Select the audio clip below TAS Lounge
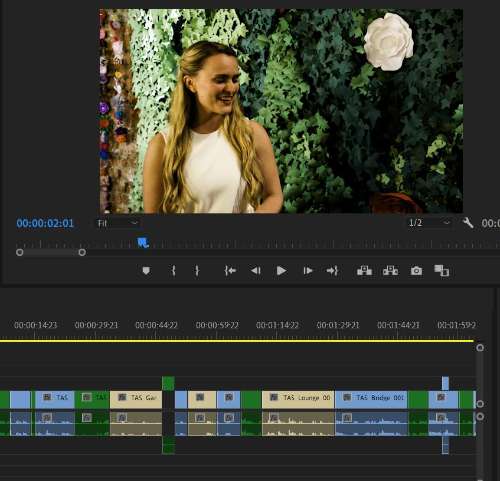The image size is (500, 481). (298, 424)
